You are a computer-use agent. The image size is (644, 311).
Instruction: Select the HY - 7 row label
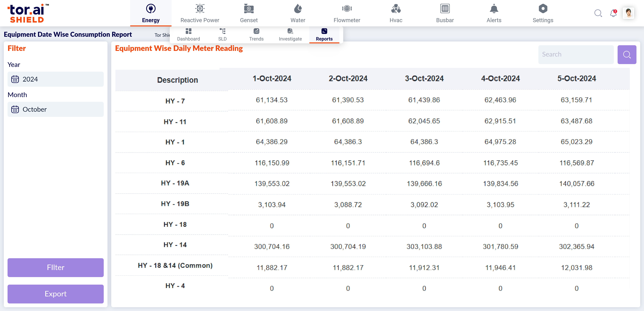pyautogui.click(x=175, y=101)
